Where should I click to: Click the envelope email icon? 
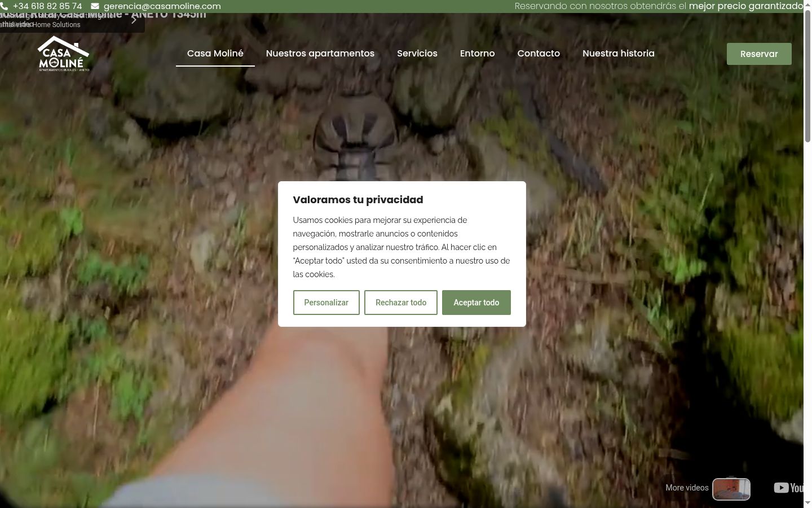coord(95,6)
